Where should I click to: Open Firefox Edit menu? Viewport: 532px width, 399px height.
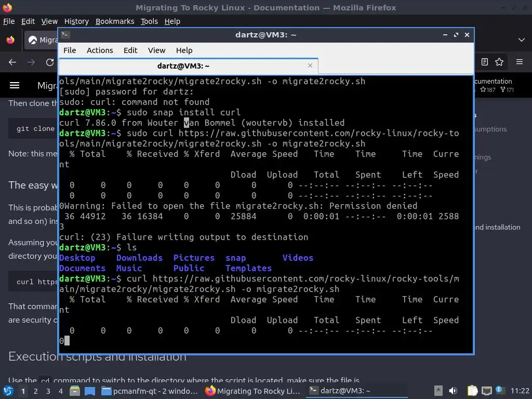(x=28, y=21)
